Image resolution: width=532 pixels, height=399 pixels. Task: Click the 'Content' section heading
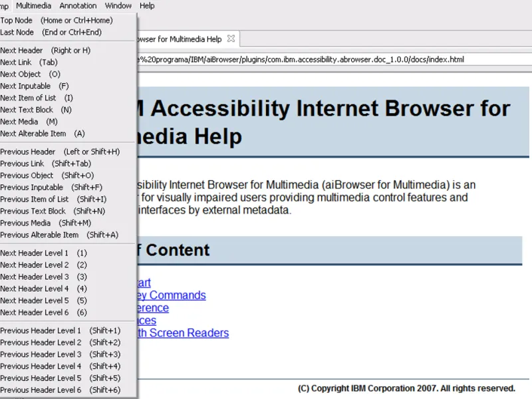[178, 250]
